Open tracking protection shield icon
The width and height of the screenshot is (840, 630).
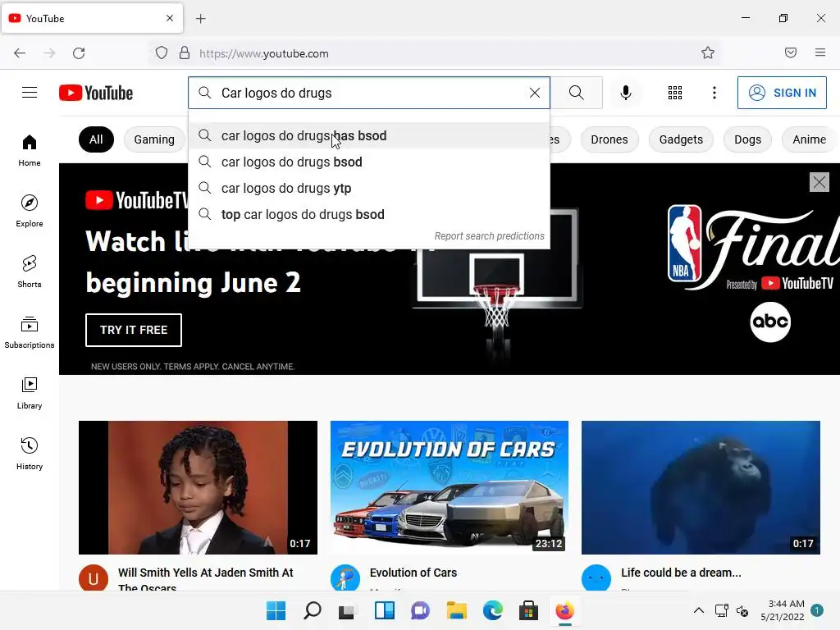tap(162, 53)
